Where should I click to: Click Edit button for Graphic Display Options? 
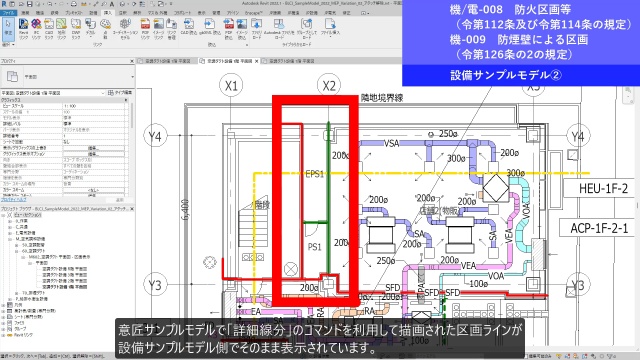(x=93, y=154)
